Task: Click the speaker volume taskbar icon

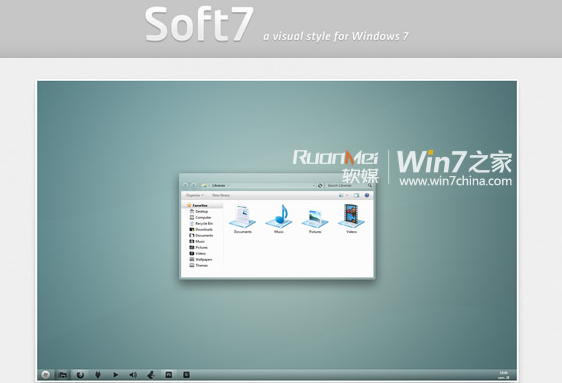Action: coord(133,375)
